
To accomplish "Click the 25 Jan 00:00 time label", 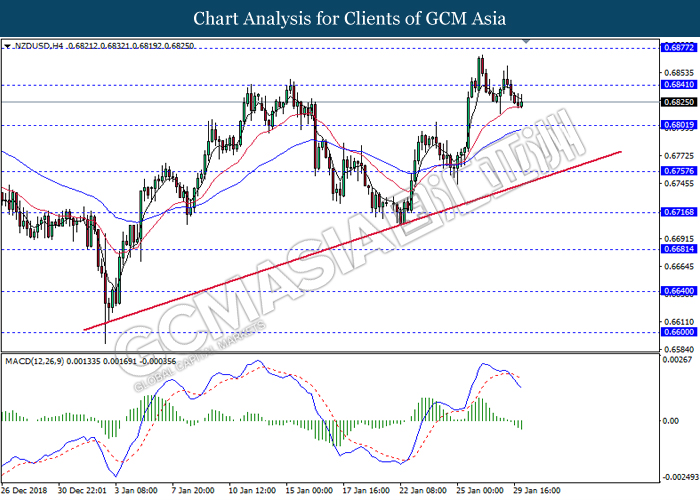I will coord(480,490).
